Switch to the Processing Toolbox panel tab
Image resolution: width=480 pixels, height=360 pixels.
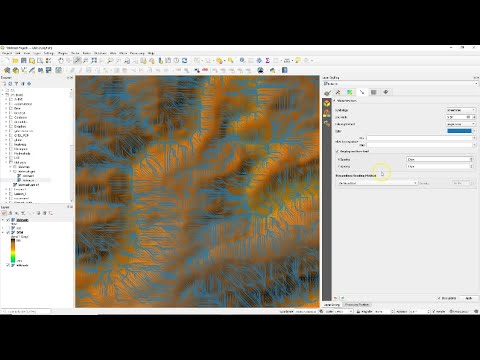[x=357, y=305]
